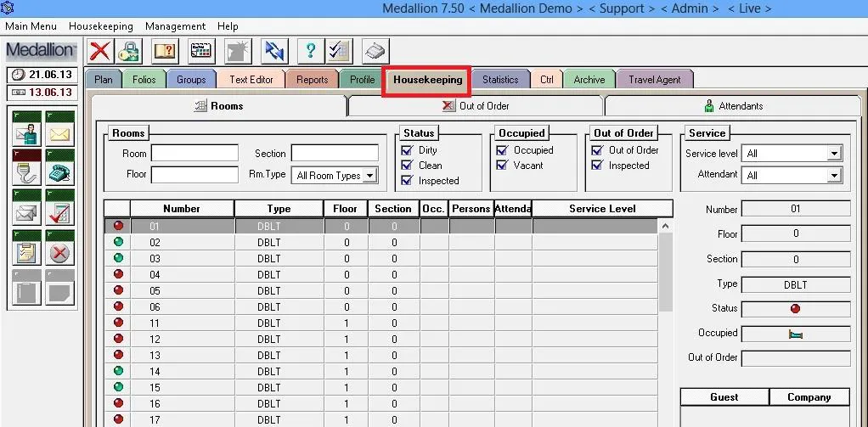Click the icon beside date 13.06.13
Screen dimensions: 868x427
click(19, 93)
